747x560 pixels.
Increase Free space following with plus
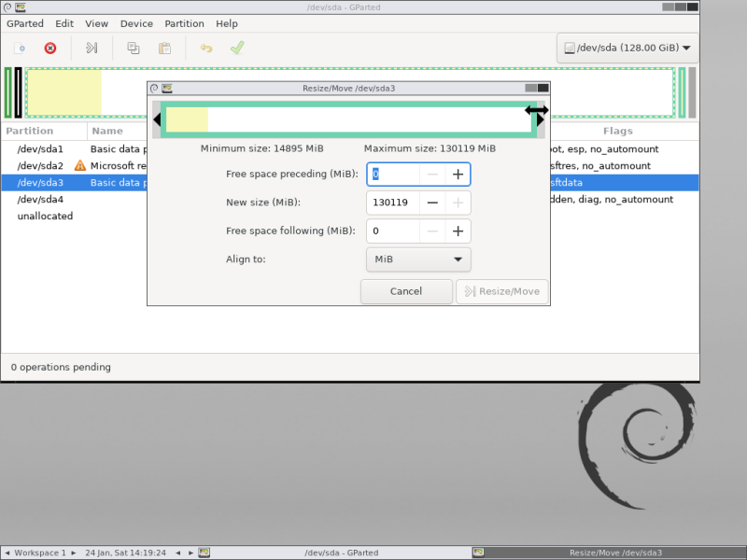click(458, 231)
